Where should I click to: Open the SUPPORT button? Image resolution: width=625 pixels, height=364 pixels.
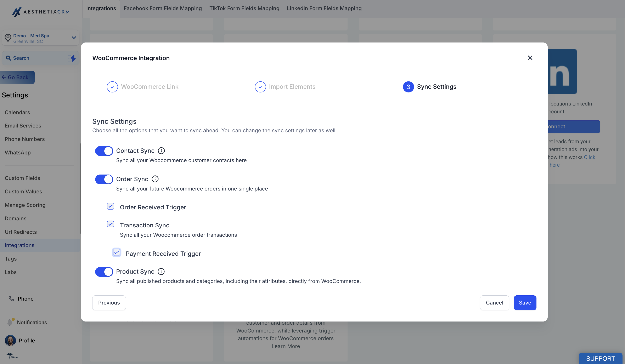click(x=601, y=358)
